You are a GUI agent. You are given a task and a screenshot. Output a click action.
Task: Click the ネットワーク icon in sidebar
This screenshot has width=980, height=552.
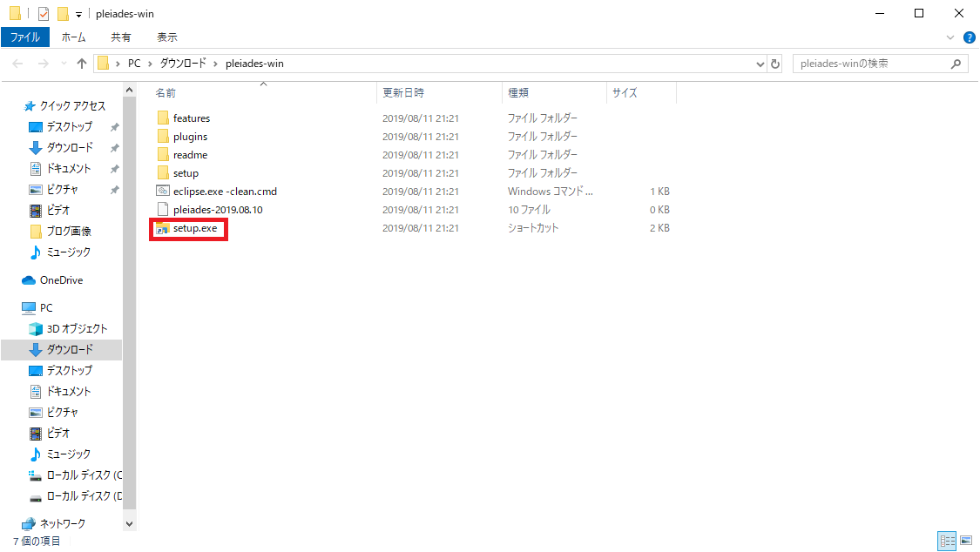click(29, 523)
